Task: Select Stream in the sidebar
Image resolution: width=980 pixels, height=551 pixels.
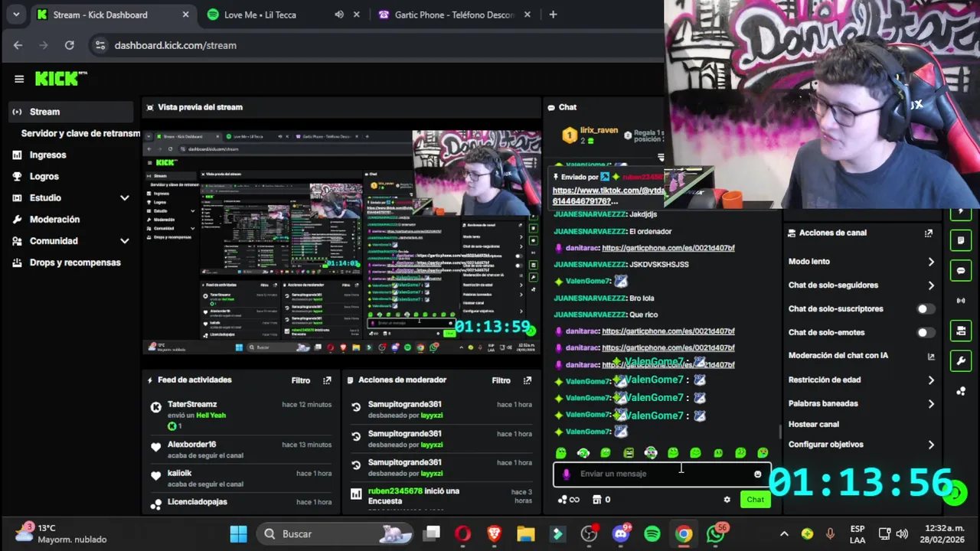Action: tap(70, 112)
